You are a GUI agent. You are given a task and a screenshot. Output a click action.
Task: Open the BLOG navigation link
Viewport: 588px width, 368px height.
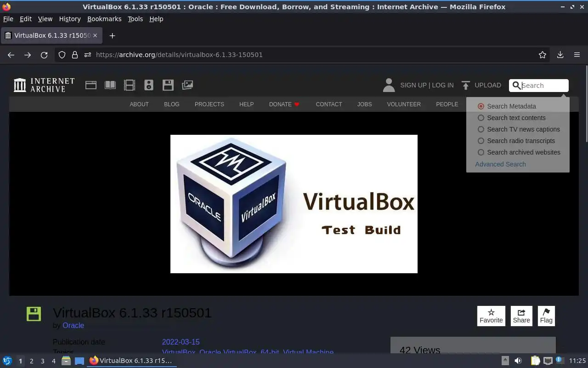pyautogui.click(x=172, y=104)
